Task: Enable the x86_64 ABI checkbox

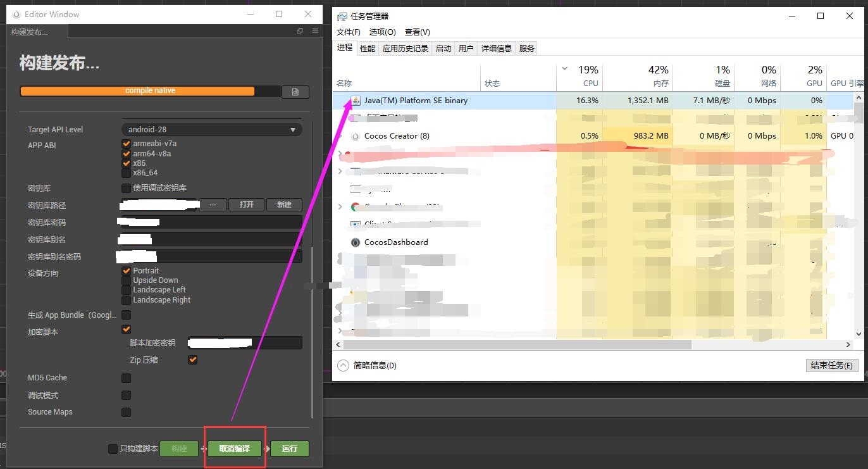Action: 127,173
